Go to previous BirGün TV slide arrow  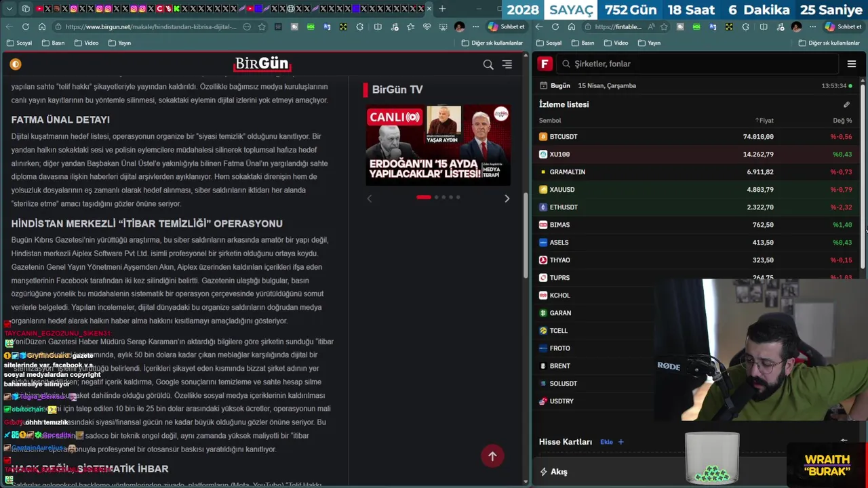pyautogui.click(x=369, y=199)
